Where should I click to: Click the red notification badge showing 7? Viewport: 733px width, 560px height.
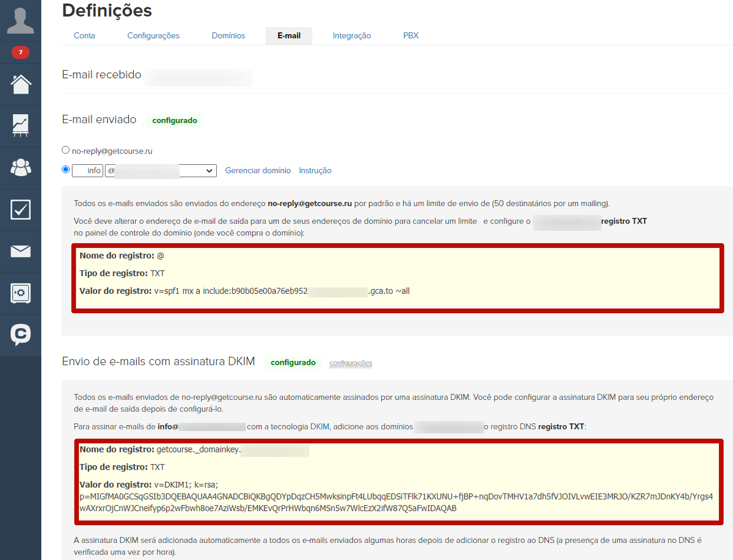click(x=20, y=53)
